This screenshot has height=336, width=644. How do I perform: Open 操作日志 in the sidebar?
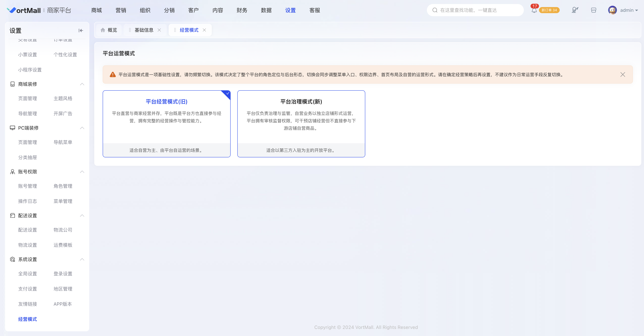coord(27,201)
